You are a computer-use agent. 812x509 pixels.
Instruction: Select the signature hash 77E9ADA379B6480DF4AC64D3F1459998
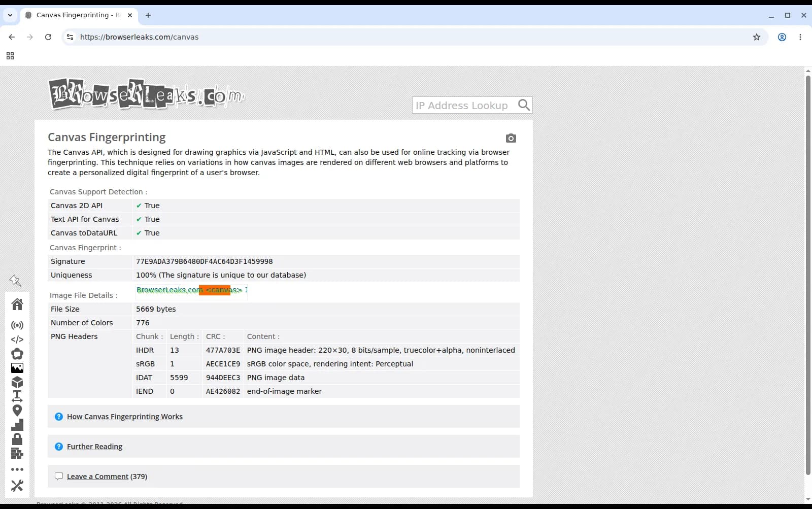coord(204,261)
